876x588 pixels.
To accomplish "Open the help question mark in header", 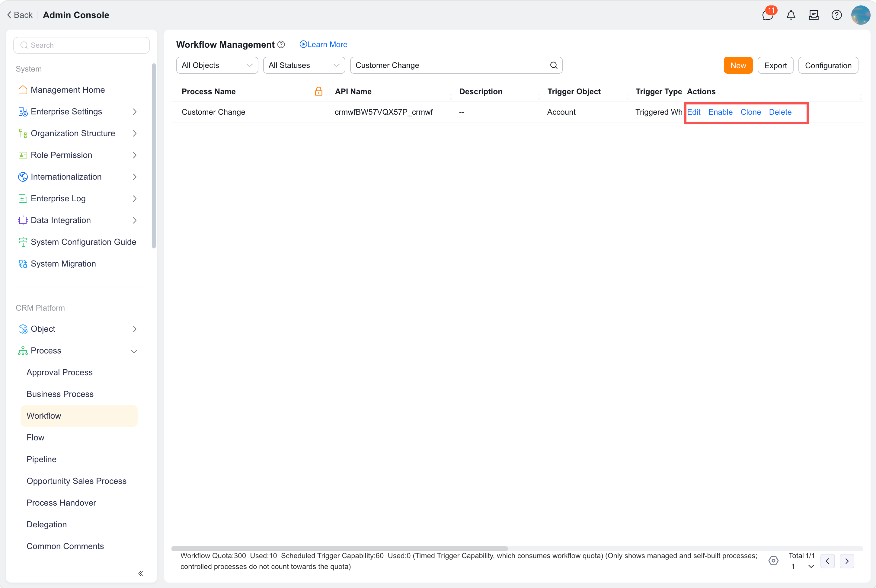I will pos(837,15).
